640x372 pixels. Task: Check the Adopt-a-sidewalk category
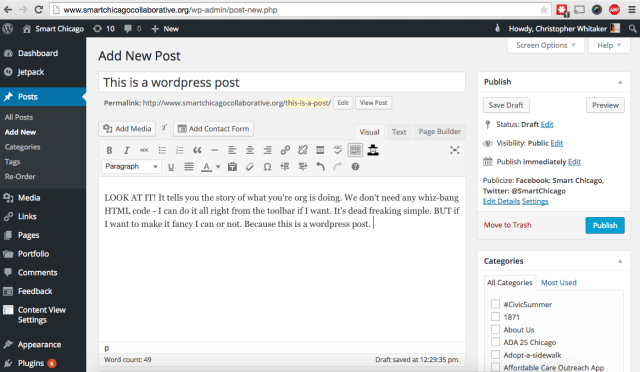point(495,354)
